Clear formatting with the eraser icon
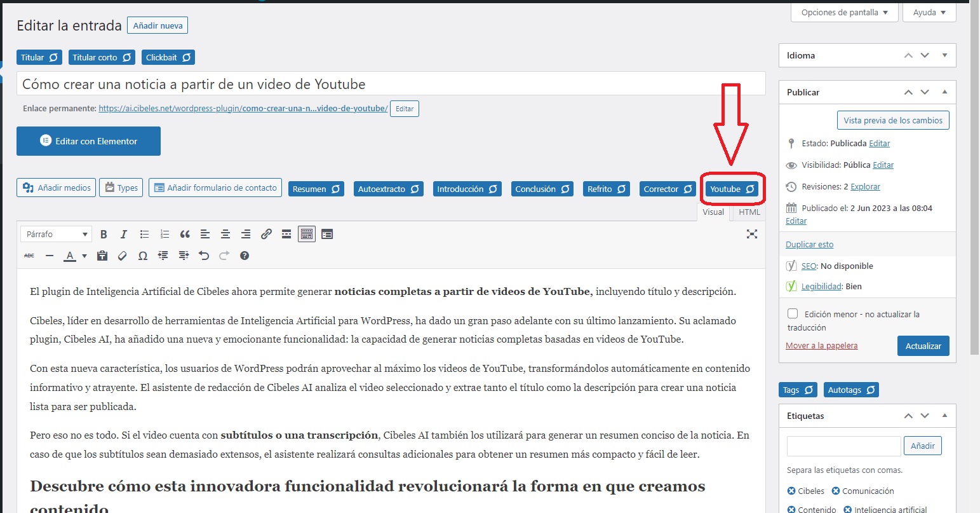980x513 pixels. coord(123,256)
